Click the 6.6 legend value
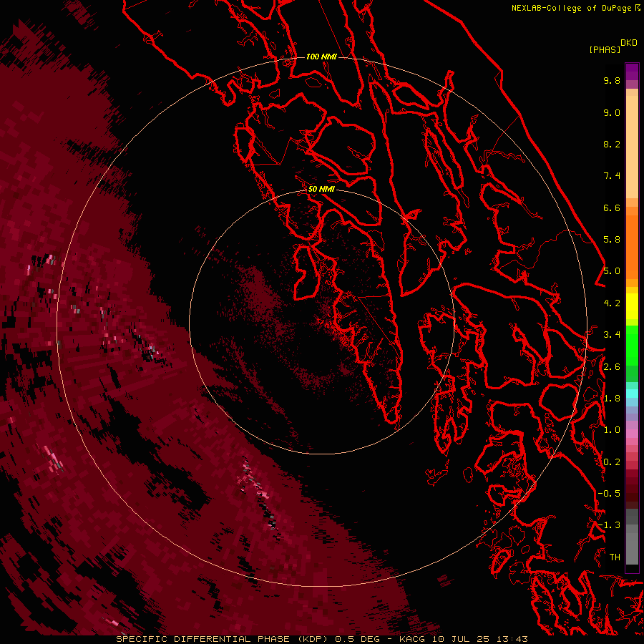644x644 pixels. 612,208
